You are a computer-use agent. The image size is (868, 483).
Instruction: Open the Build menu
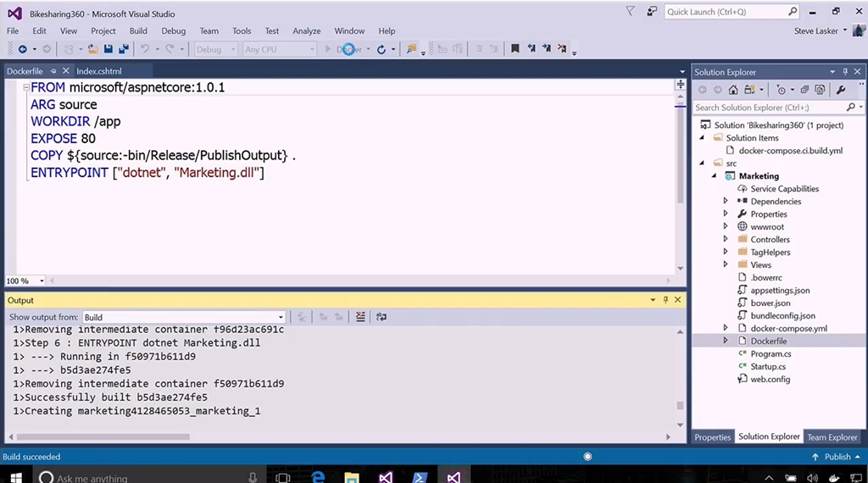click(x=138, y=31)
